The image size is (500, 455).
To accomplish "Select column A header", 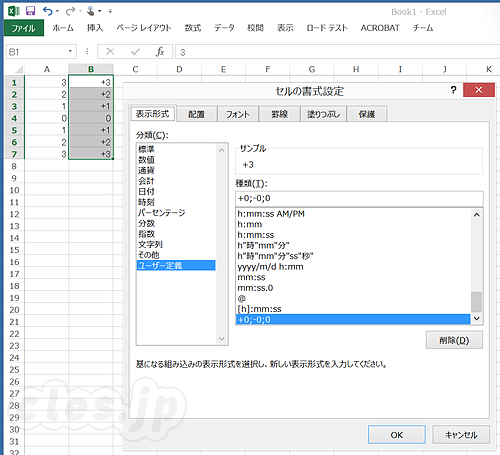I will (47, 69).
